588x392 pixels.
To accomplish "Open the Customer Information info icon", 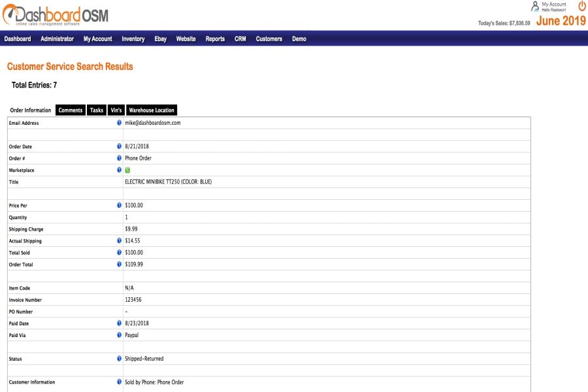I will click(x=118, y=382).
